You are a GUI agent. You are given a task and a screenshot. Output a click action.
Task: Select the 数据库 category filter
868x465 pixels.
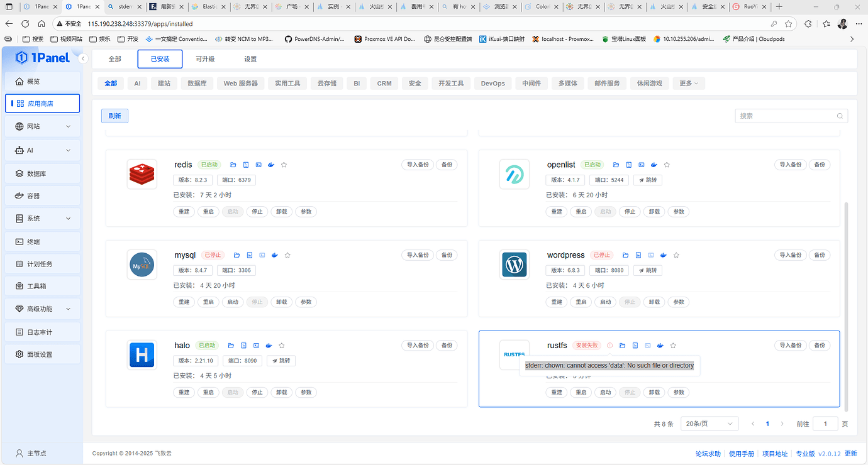pyautogui.click(x=197, y=82)
